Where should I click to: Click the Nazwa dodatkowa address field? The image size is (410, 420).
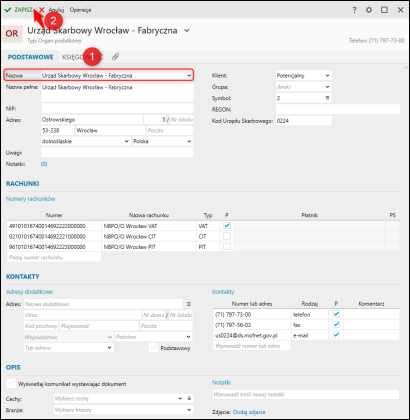(103, 304)
